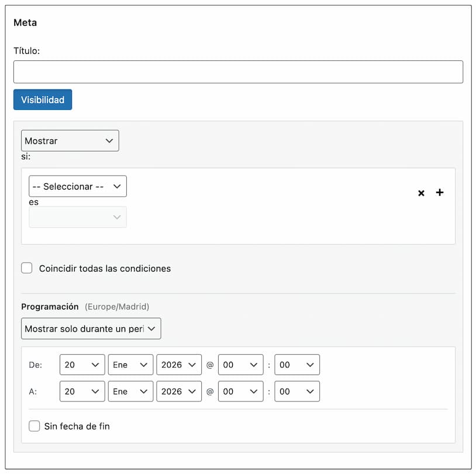476x474 pixels.
Task: Open the 'Mostrar' visibility dropdown
Action: click(70, 140)
